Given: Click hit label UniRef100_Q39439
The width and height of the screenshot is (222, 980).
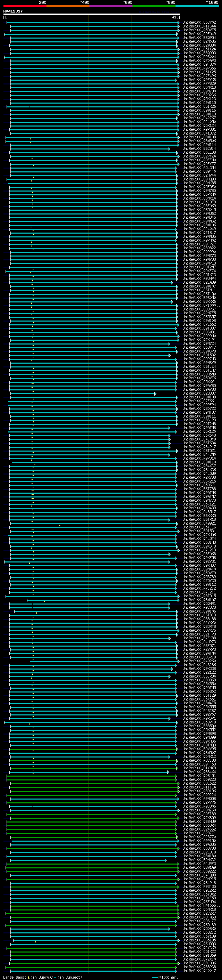Looking at the screenshot, I should click(x=199, y=508).
